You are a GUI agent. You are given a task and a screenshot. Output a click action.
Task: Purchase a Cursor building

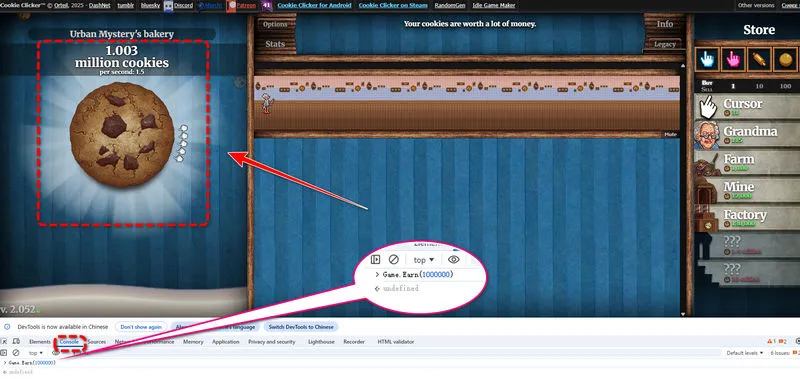747,107
